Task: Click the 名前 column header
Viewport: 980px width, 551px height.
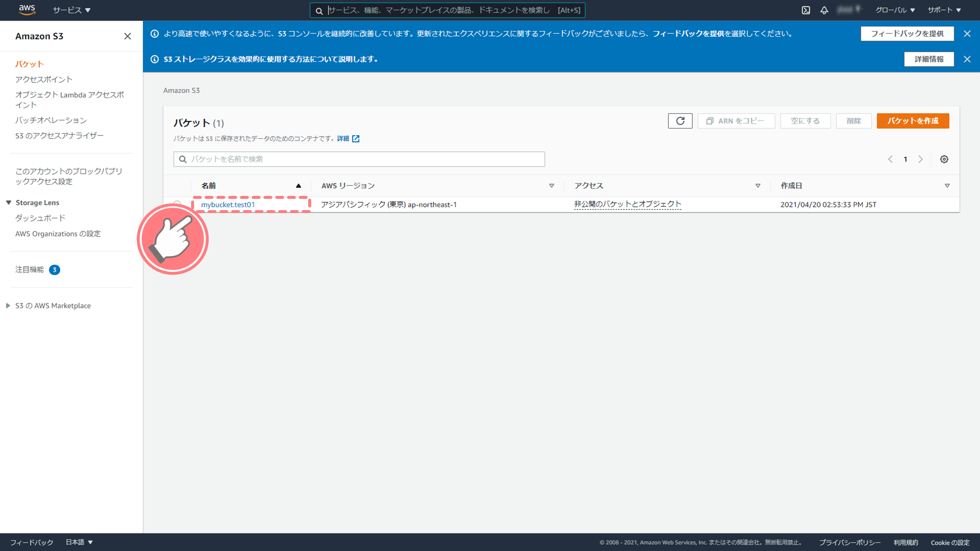Action: pyautogui.click(x=209, y=186)
